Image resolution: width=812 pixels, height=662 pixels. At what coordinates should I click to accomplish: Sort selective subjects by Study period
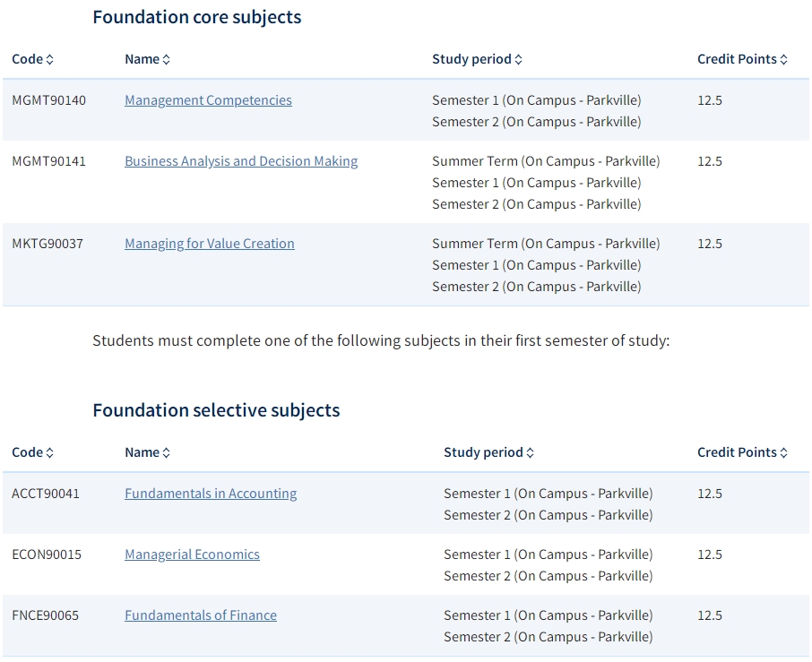pos(488,453)
